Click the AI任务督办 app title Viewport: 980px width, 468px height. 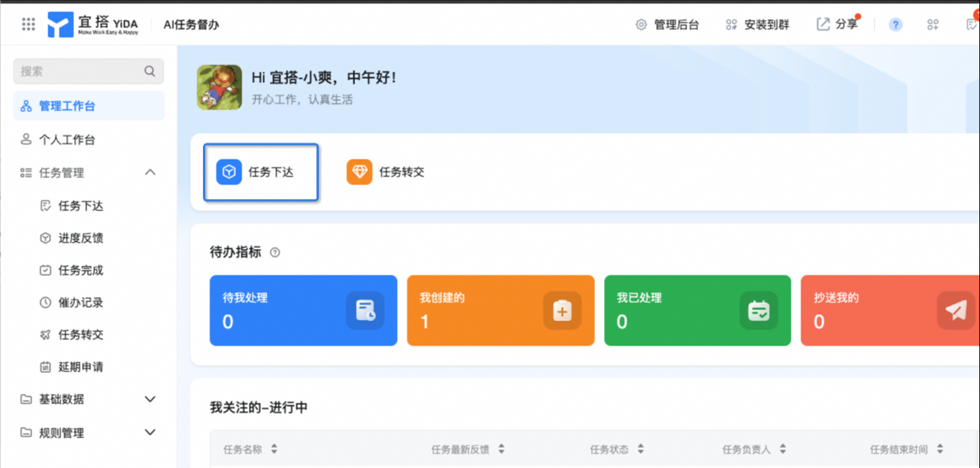coord(191,25)
